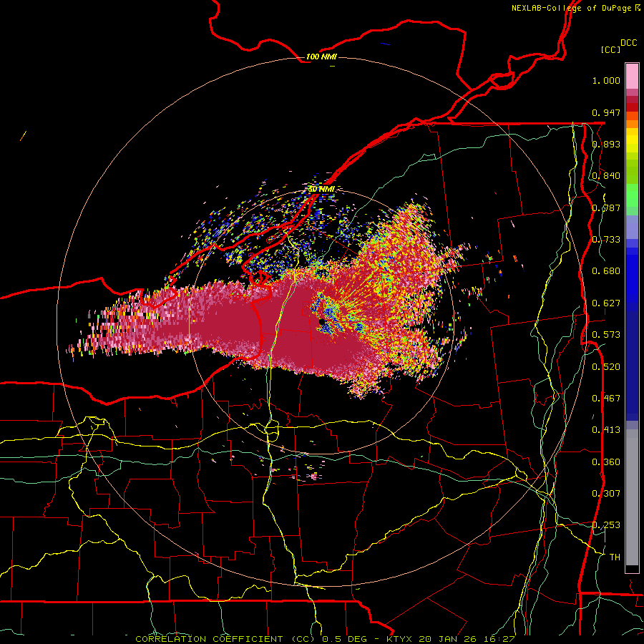Click the 50 NMI inner ring label

point(321,190)
